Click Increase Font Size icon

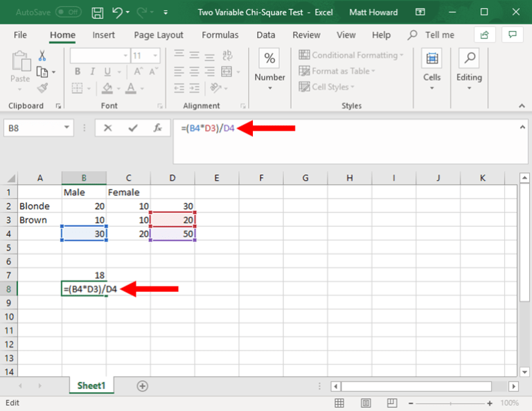pyautogui.click(x=138, y=71)
